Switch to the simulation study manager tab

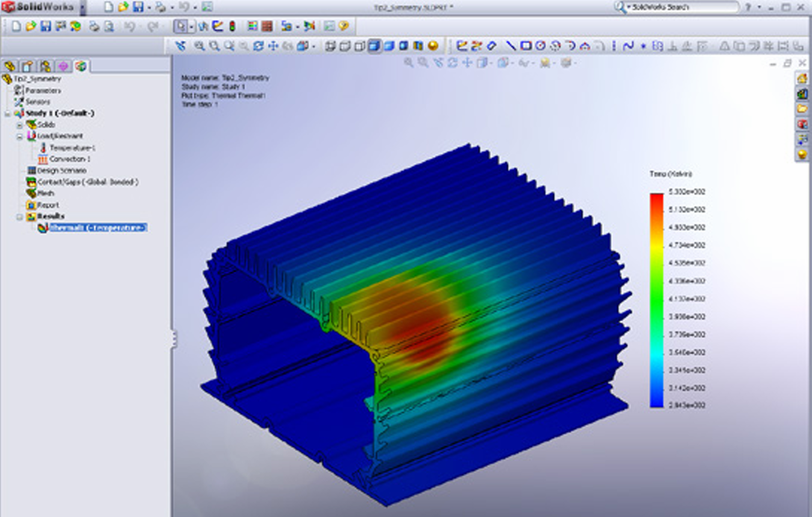[x=80, y=66]
